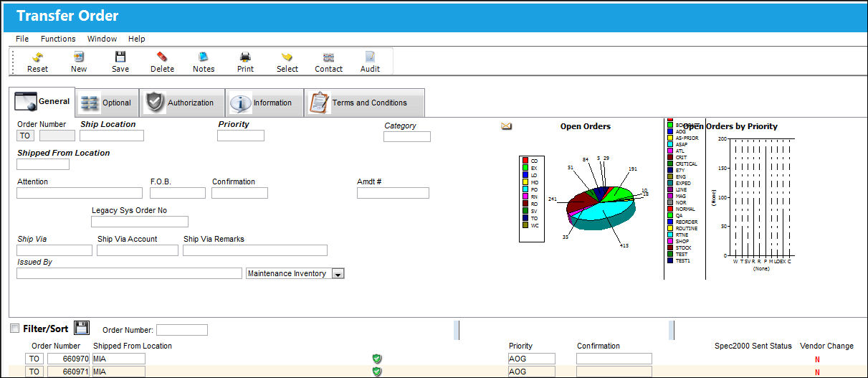Screen dimensions: 868x378
Task: Click the Select toolbar icon
Action: tap(287, 57)
